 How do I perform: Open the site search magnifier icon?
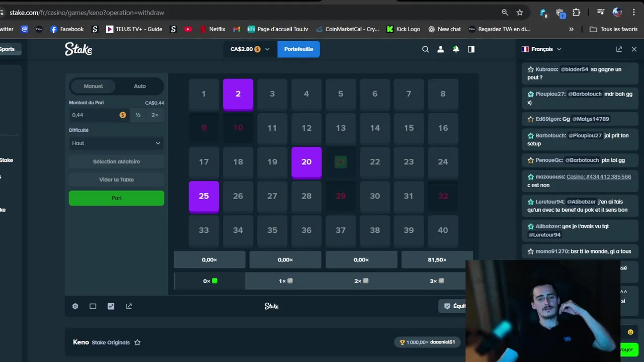[426, 49]
